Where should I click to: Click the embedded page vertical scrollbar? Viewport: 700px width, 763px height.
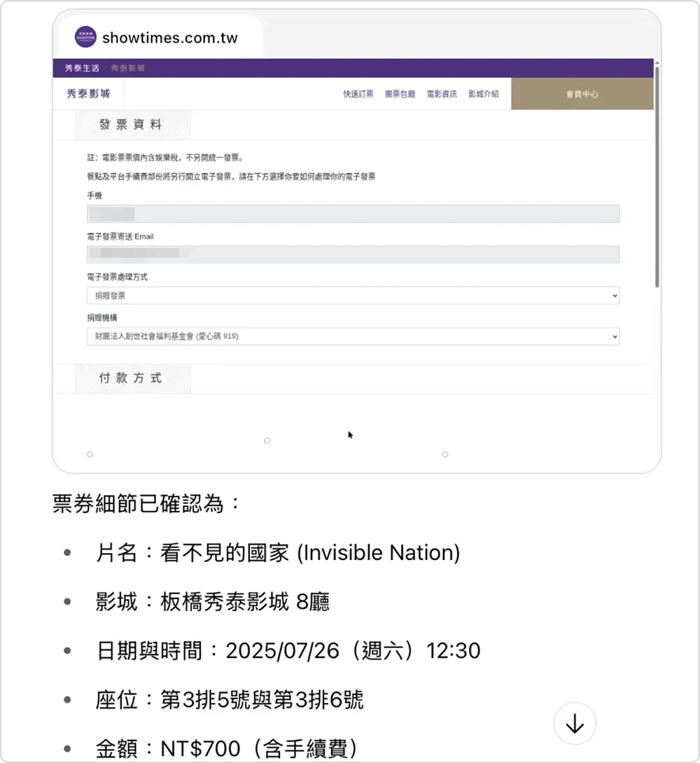coord(657,178)
